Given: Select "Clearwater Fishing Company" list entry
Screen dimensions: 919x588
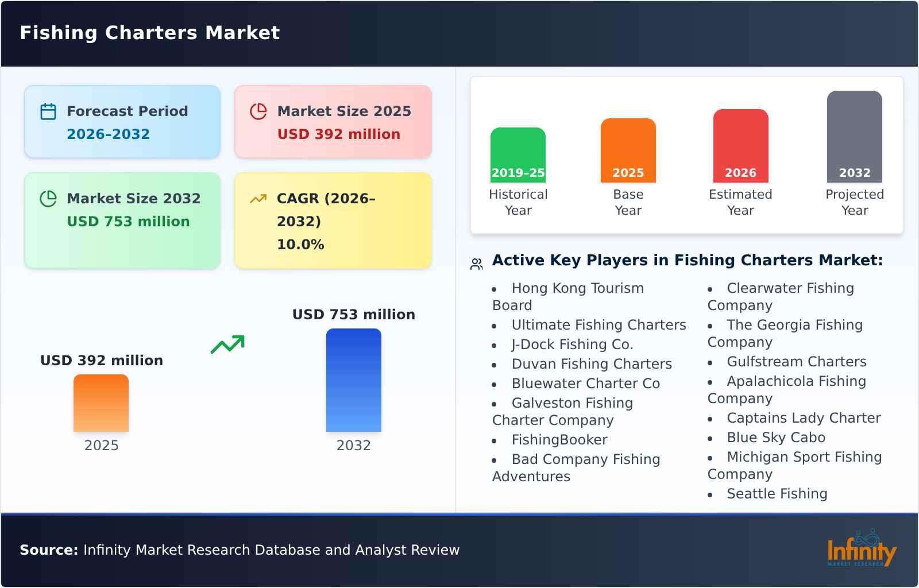Looking at the screenshot, I should click(x=781, y=297).
